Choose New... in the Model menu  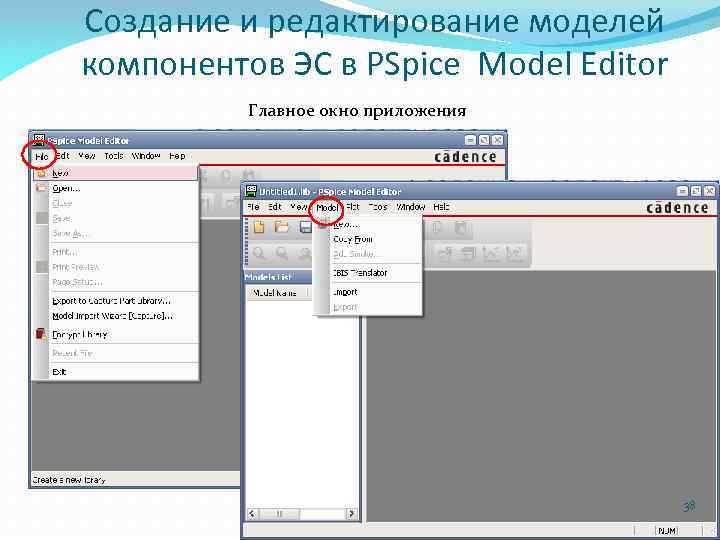coord(368,225)
